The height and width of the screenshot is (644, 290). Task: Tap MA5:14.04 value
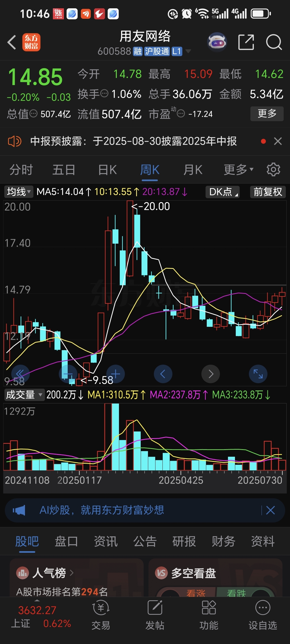[64, 192]
